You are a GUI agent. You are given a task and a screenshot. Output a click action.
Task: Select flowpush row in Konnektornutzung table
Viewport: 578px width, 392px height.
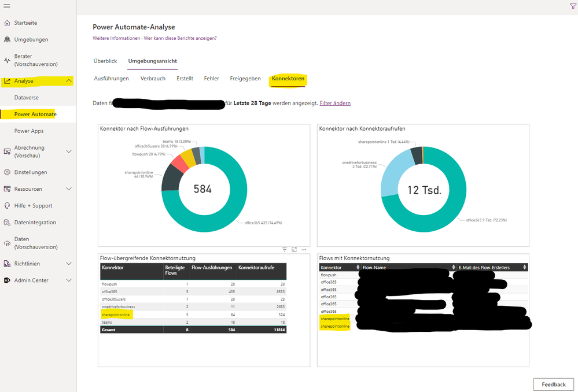point(193,284)
